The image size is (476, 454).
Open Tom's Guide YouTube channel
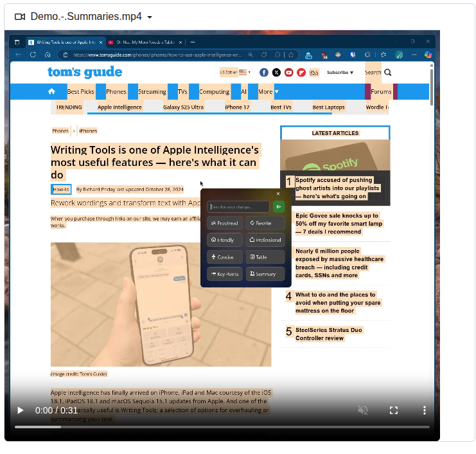pos(288,72)
